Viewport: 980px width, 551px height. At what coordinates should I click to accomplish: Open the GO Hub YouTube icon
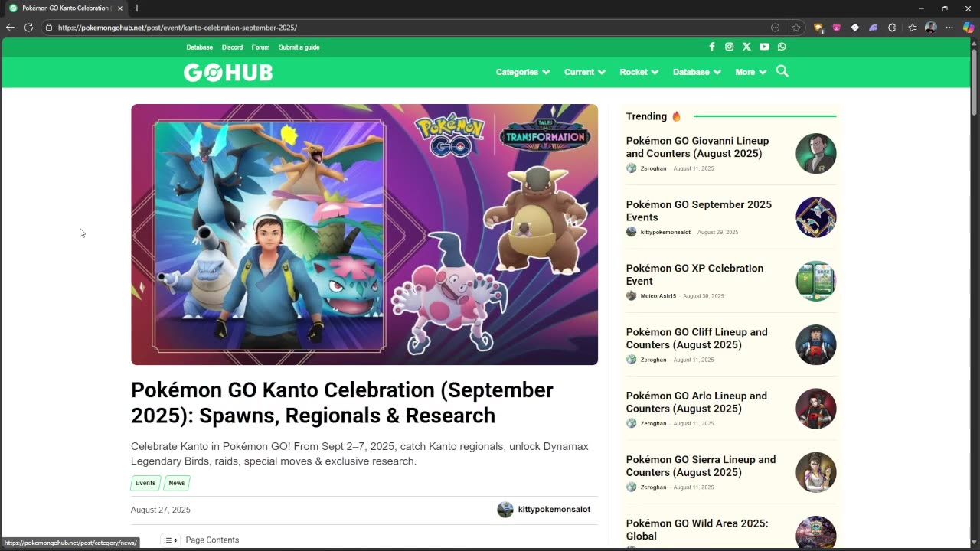(764, 47)
